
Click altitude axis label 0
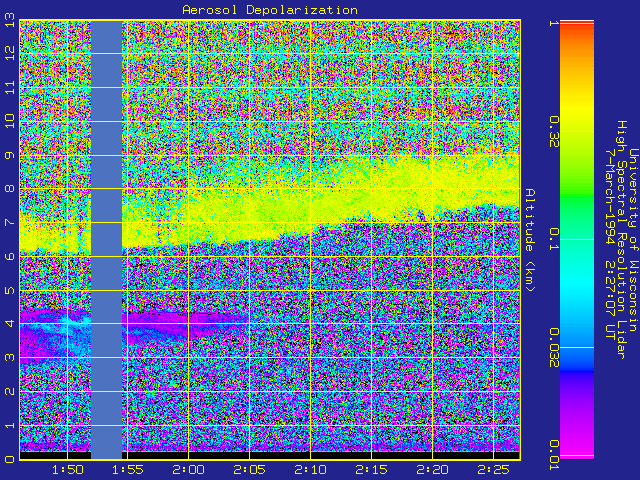[10, 459]
